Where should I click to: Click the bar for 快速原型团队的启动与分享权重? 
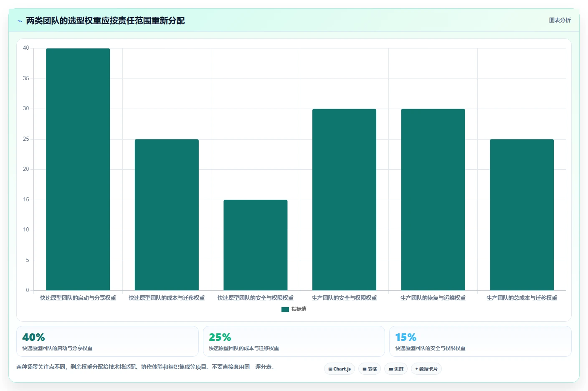coord(78,169)
